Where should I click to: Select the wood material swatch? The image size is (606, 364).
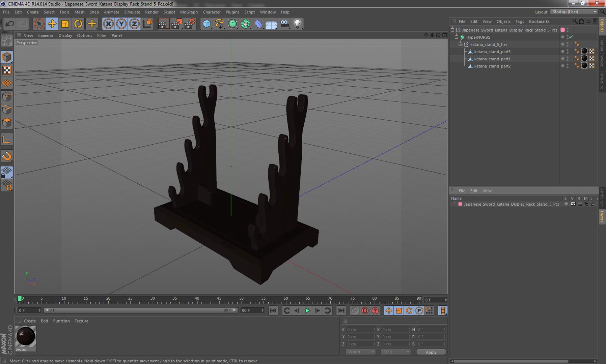[26, 336]
